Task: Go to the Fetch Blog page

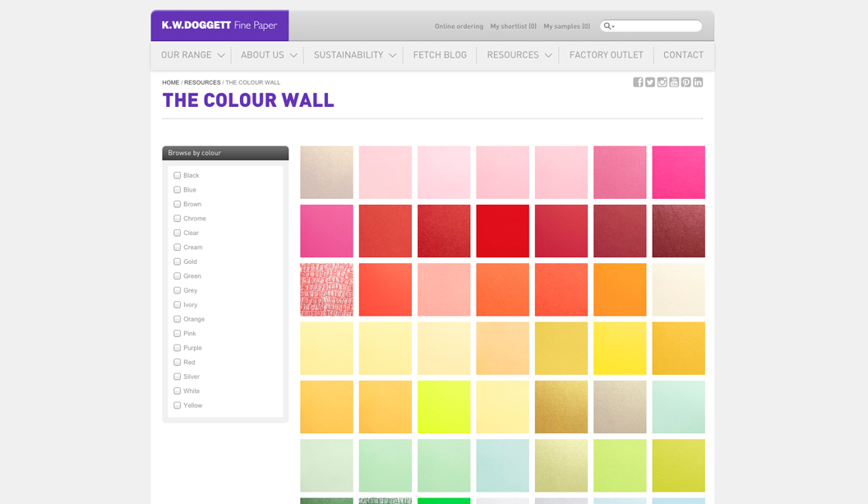Action: point(440,55)
